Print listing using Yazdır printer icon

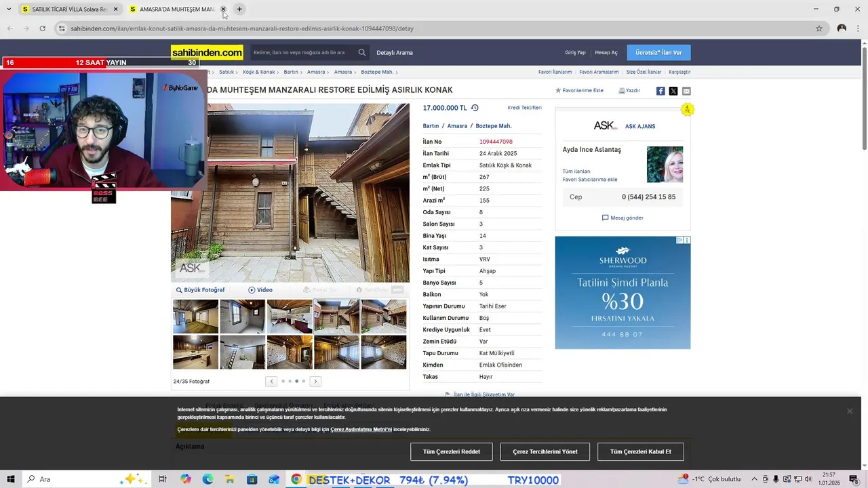[x=622, y=90]
